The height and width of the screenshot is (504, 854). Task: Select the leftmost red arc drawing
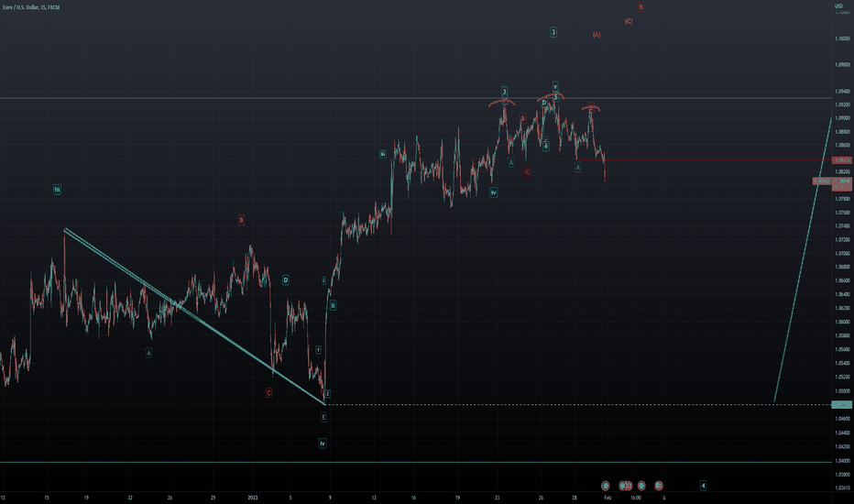(501, 102)
